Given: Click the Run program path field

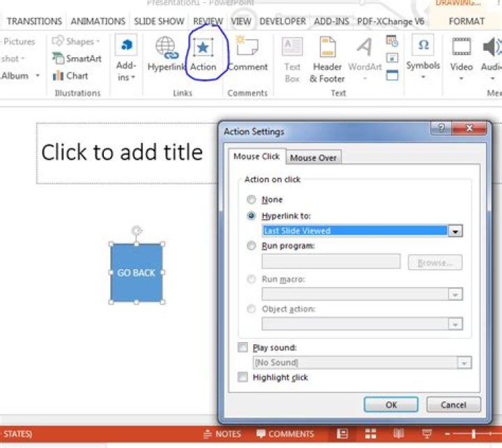Looking at the screenshot, I should click(x=330, y=261).
